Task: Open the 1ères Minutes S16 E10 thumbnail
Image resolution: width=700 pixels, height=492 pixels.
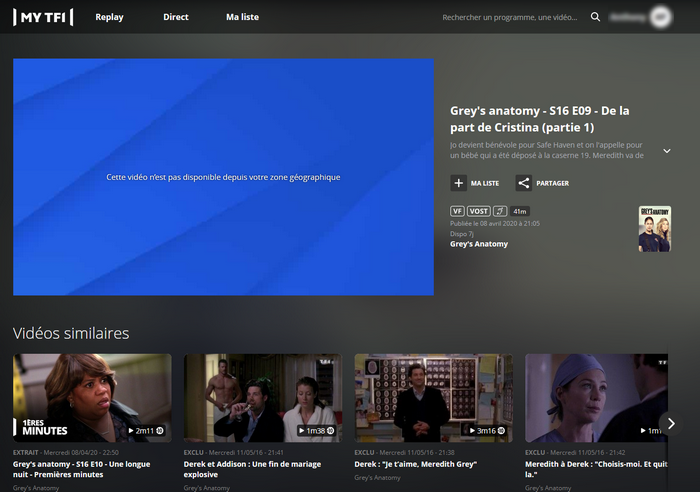Action: click(92, 398)
